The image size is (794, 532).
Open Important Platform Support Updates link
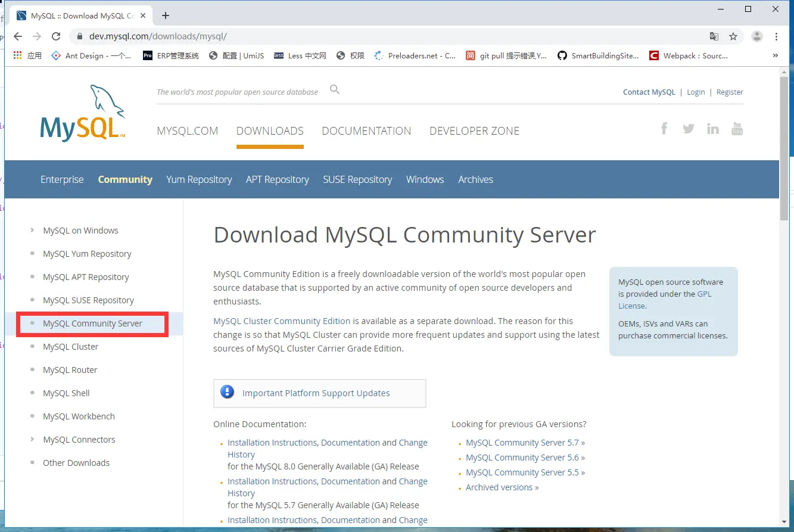pyautogui.click(x=316, y=393)
